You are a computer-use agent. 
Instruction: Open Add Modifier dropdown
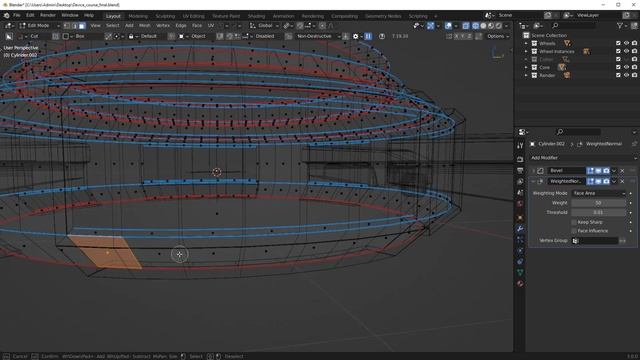point(583,158)
